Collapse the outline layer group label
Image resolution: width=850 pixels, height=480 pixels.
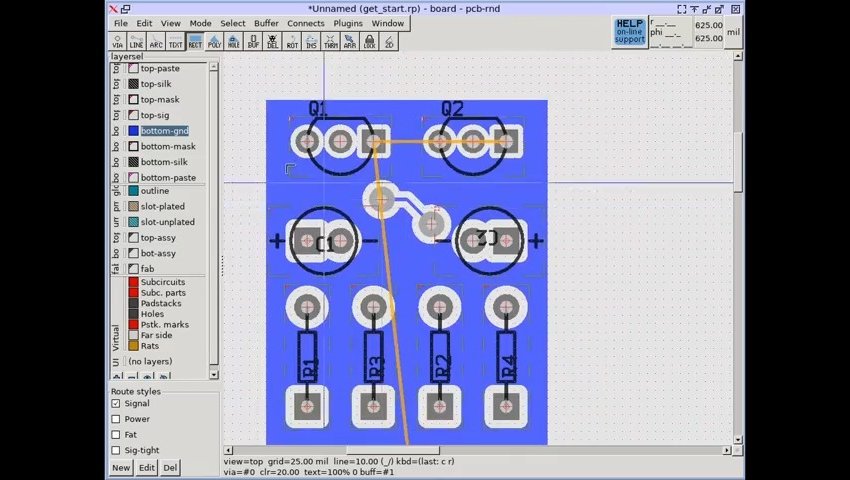pos(116,191)
